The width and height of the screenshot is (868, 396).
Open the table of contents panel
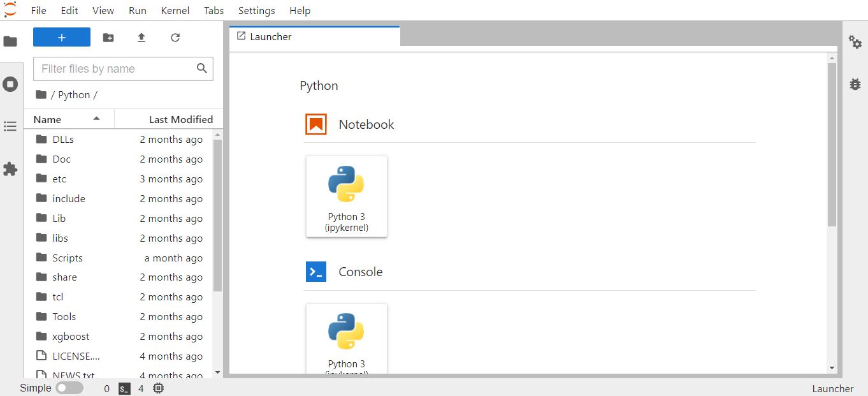(x=11, y=126)
